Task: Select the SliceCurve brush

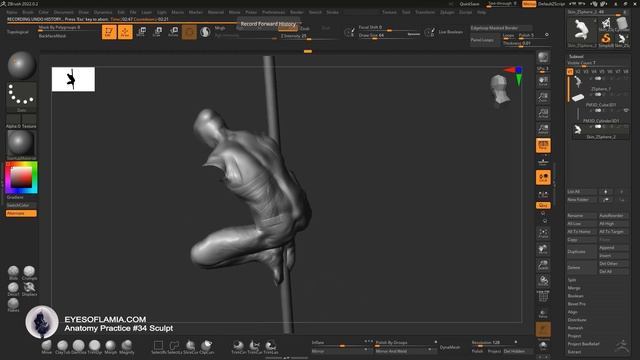Action: (190, 347)
